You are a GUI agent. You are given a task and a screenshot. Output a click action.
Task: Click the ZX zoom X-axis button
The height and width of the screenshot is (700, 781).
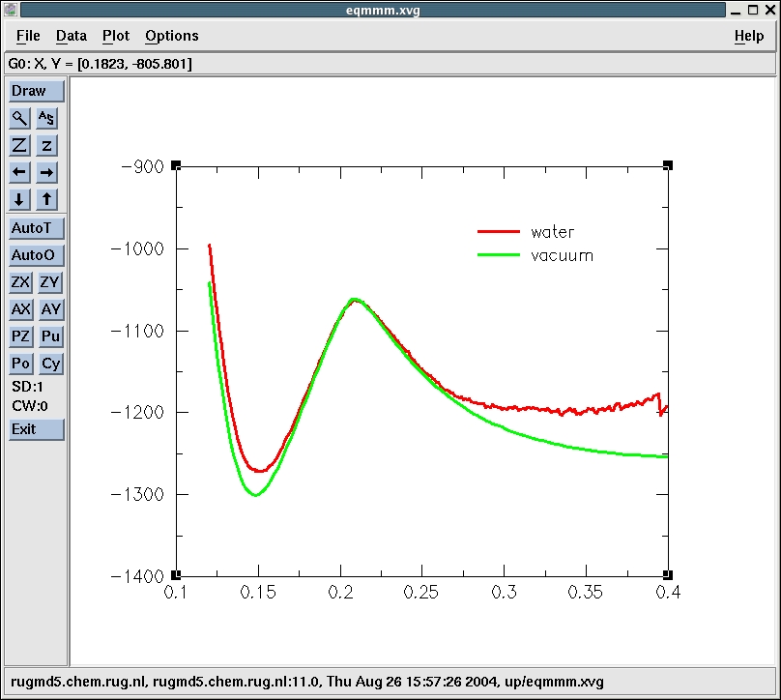(x=20, y=282)
